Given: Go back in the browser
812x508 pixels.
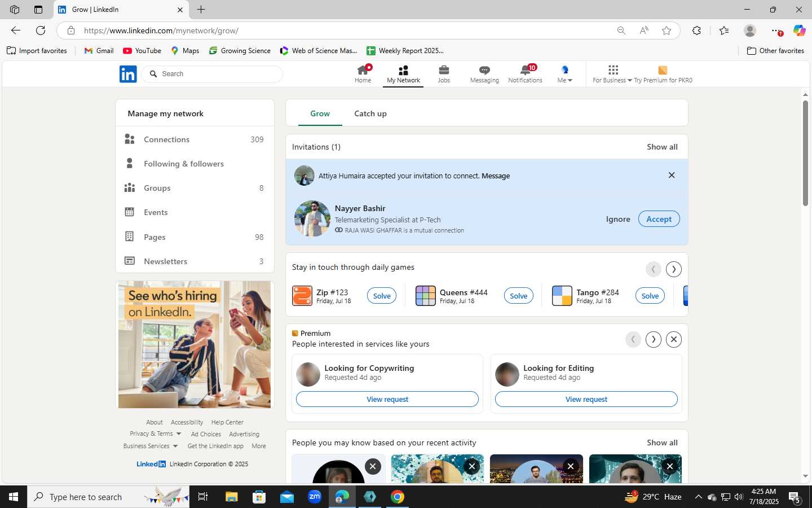Looking at the screenshot, I should coord(16,30).
